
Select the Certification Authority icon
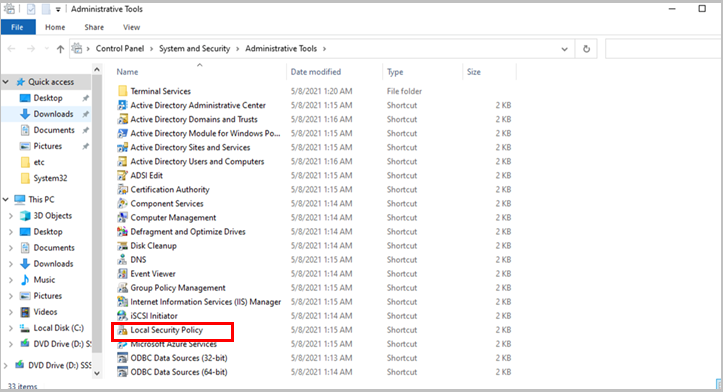click(122, 190)
